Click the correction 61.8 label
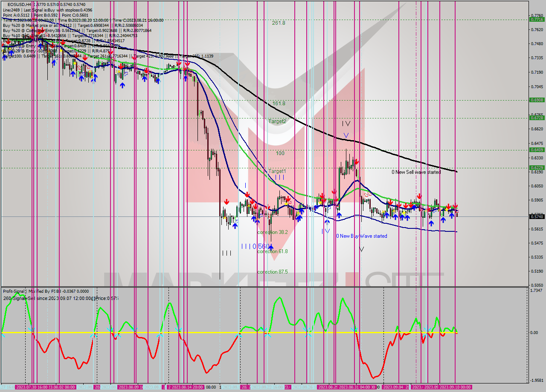The width and height of the screenshot is (546, 392). point(273,251)
